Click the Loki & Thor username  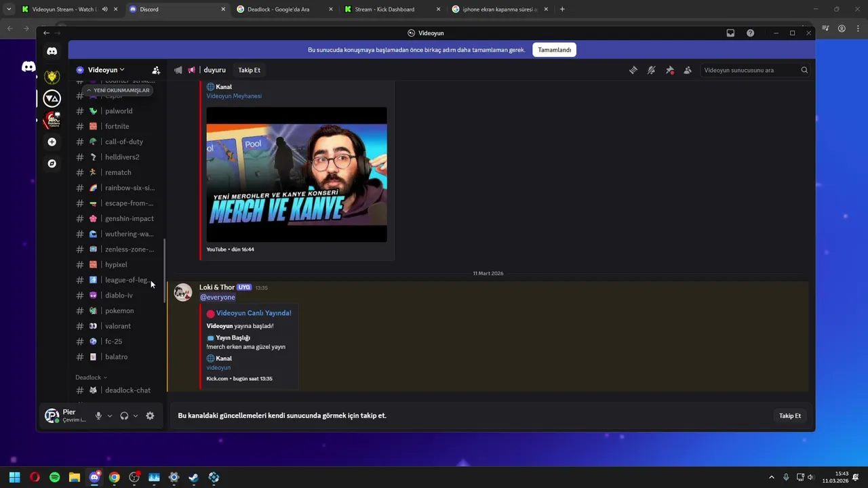click(x=217, y=287)
